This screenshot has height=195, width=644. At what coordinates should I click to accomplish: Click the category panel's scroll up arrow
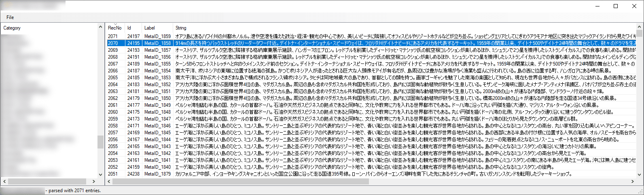pos(101,27)
